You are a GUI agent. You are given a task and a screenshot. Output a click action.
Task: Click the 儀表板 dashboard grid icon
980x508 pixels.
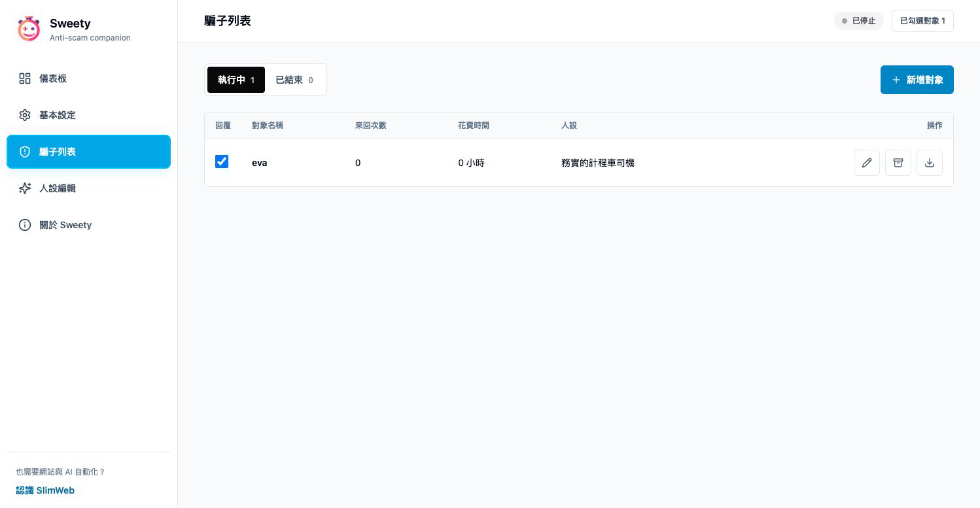25,78
